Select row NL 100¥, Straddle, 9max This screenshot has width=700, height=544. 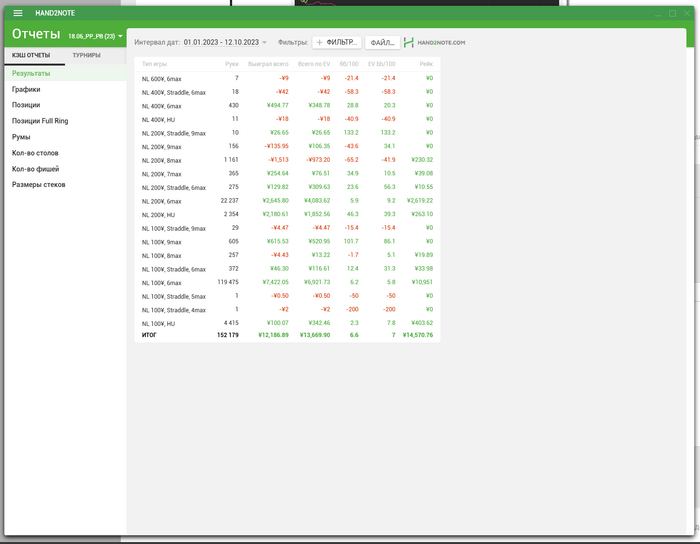[x=287, y=228]
